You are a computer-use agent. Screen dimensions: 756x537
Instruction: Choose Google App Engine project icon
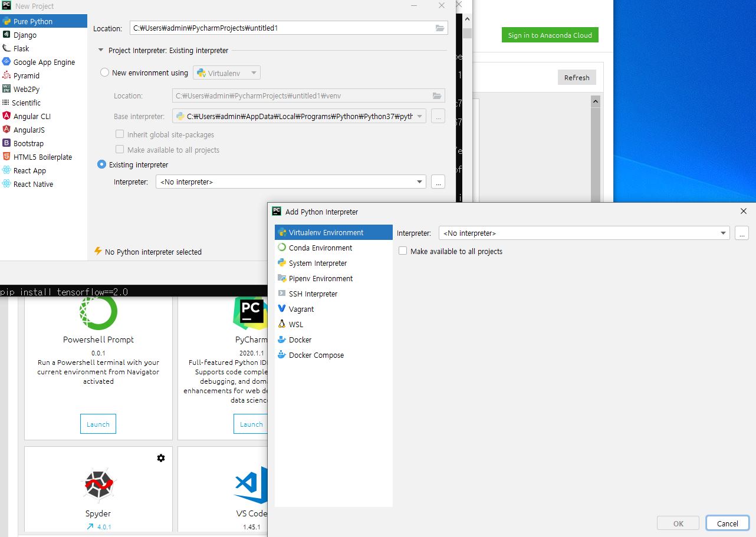pyautogui.click(x=6, y=62)
